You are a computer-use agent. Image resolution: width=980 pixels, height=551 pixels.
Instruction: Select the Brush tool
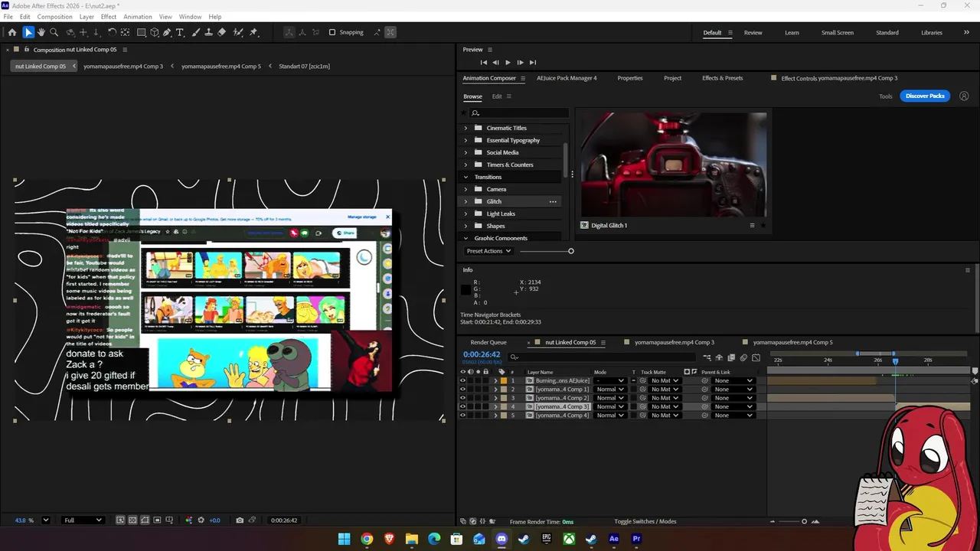[x=196, y=32]
